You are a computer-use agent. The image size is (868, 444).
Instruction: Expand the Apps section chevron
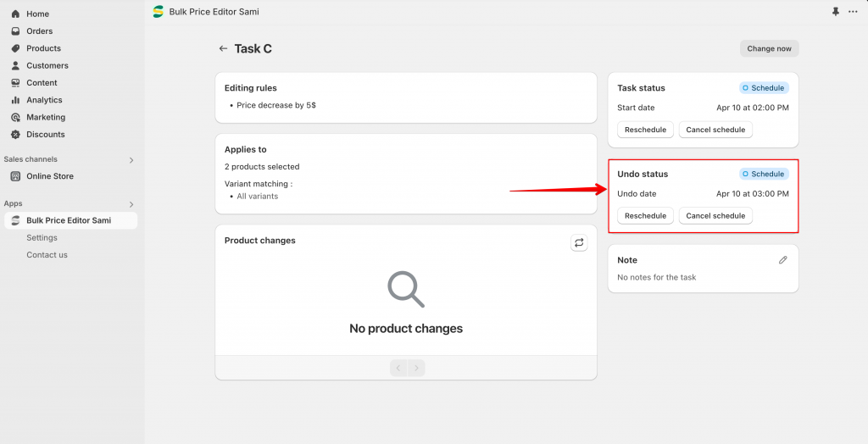(x=131, y=204)
